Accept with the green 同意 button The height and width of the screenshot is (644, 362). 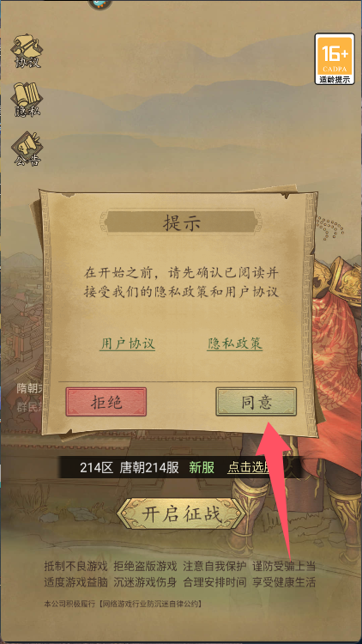pyautogui.click(x=256, y=402)
